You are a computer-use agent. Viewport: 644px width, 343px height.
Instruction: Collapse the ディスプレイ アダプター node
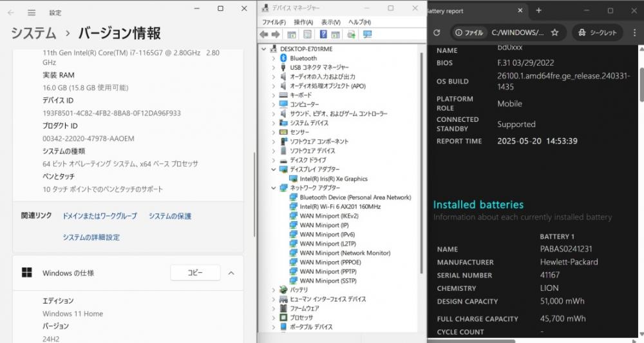click(274, 169)
